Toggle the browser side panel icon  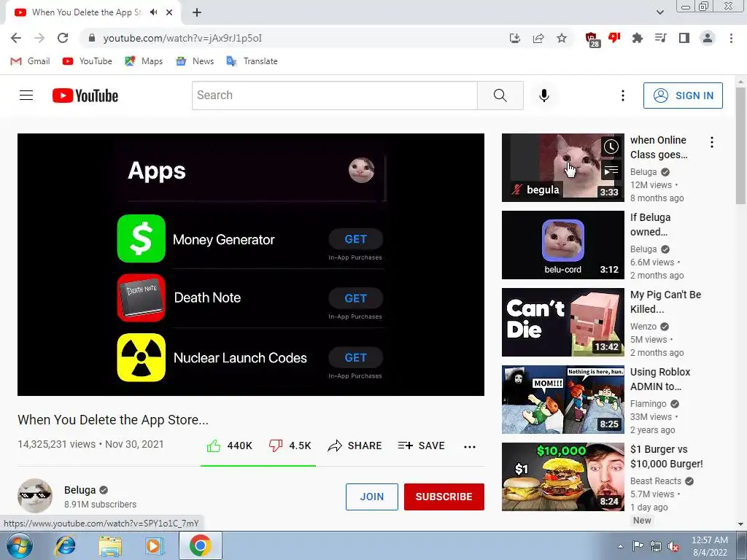point(684,38)
